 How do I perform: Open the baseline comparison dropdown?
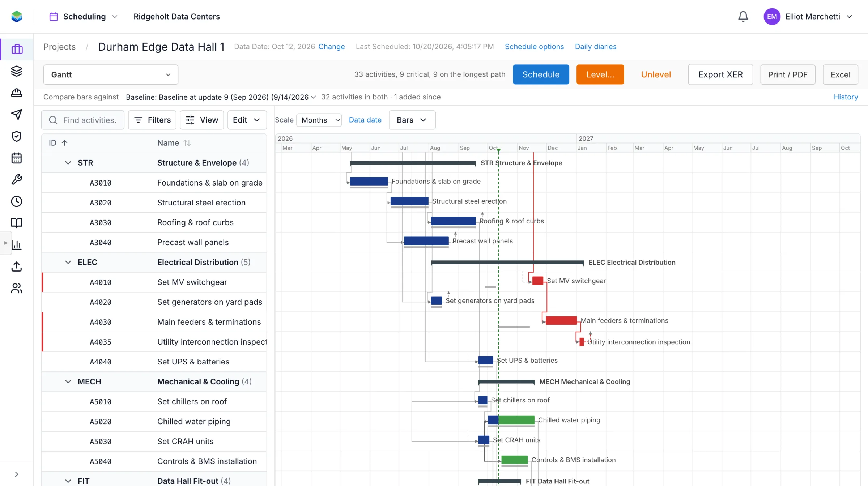pos(221,97)
